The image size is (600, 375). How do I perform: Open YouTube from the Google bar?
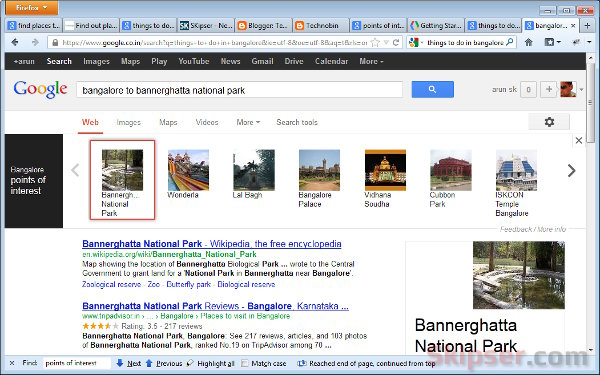click(x=194, y=61)
